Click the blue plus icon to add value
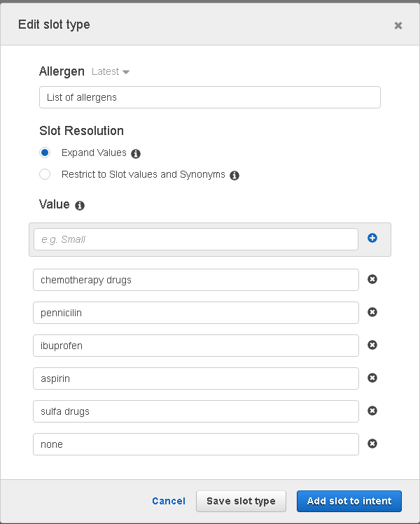Viewport: 420px width, 524px height. [x=372, y=239]
